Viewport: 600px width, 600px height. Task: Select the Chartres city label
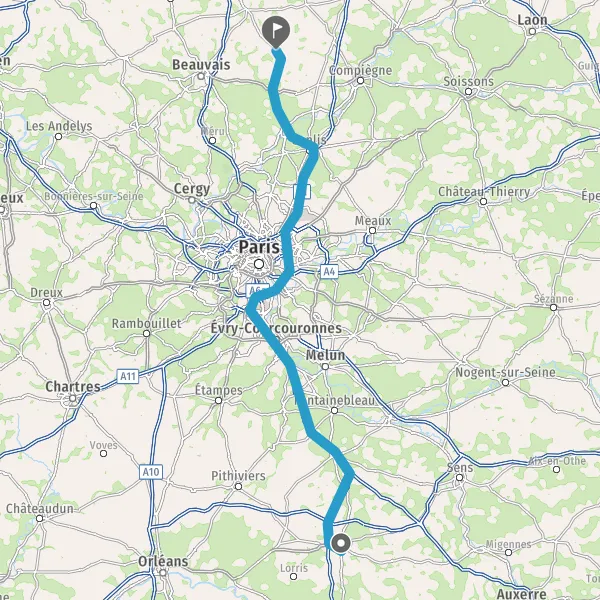coord(73,386)
